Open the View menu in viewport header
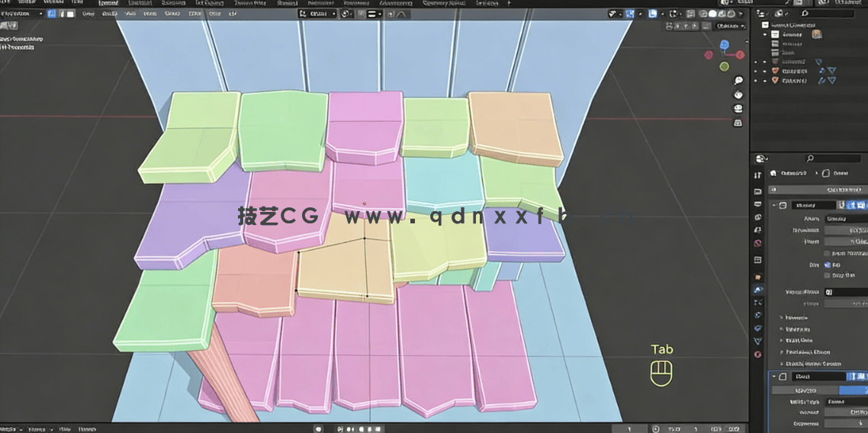This screenshot has height=433, width=868. [x=88, y=13]
